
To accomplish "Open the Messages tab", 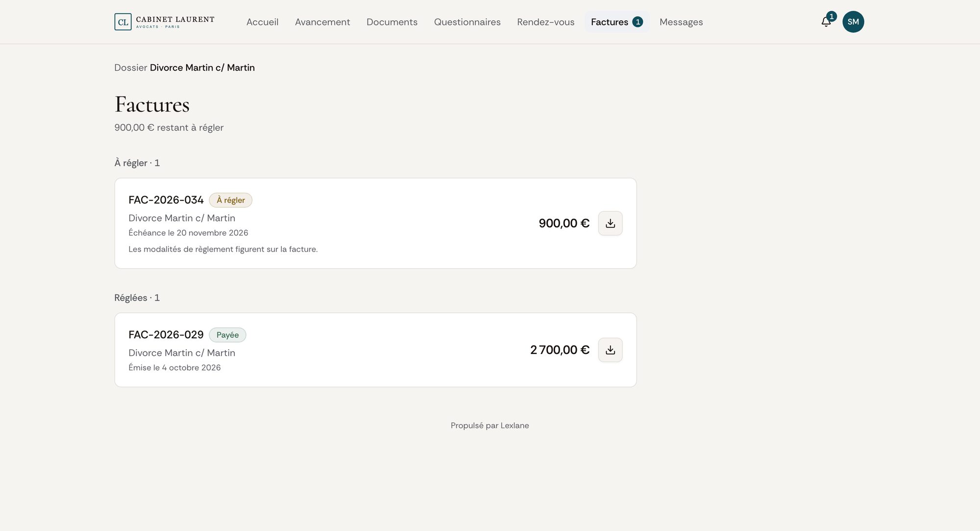I will (681, 22).
